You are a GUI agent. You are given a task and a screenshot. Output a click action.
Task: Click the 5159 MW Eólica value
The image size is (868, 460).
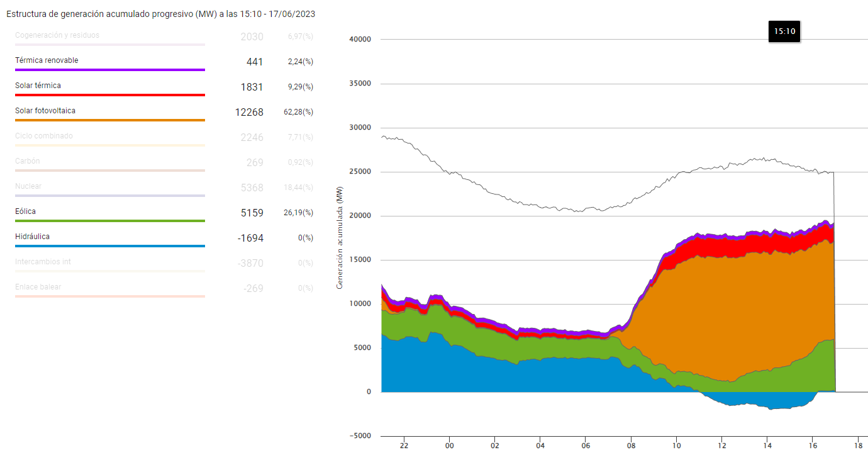(252, 213)
